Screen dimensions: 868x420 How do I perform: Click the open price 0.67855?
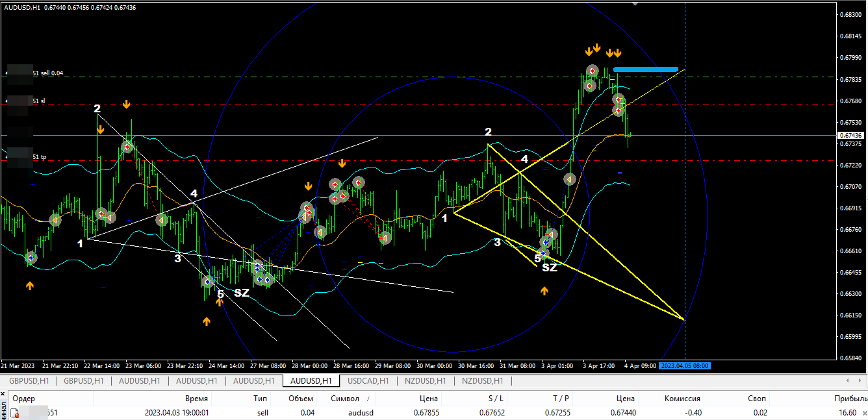point(426,413)
